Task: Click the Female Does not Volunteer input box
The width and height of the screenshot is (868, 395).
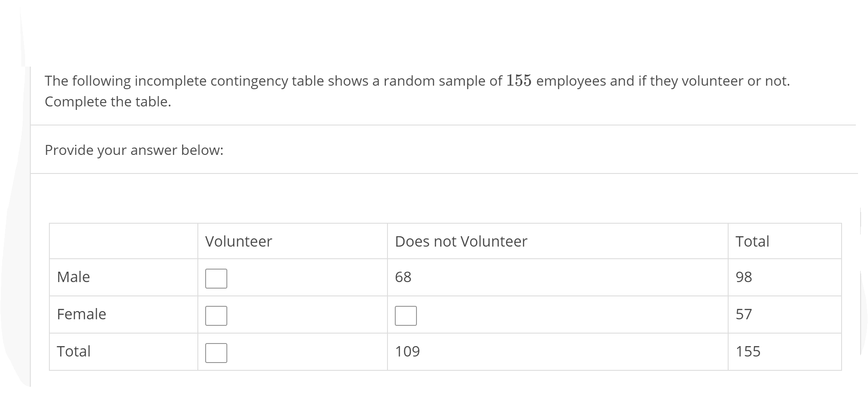Action: [407, 316]
